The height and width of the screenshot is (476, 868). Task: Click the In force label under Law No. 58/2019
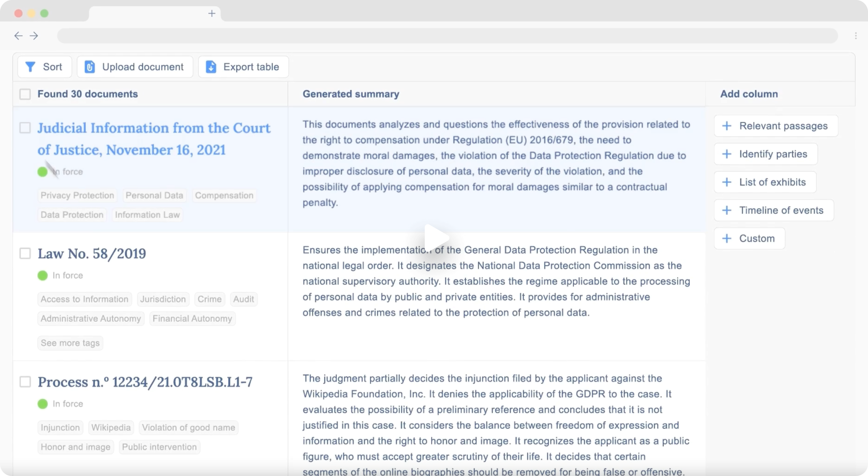point(68,275)
